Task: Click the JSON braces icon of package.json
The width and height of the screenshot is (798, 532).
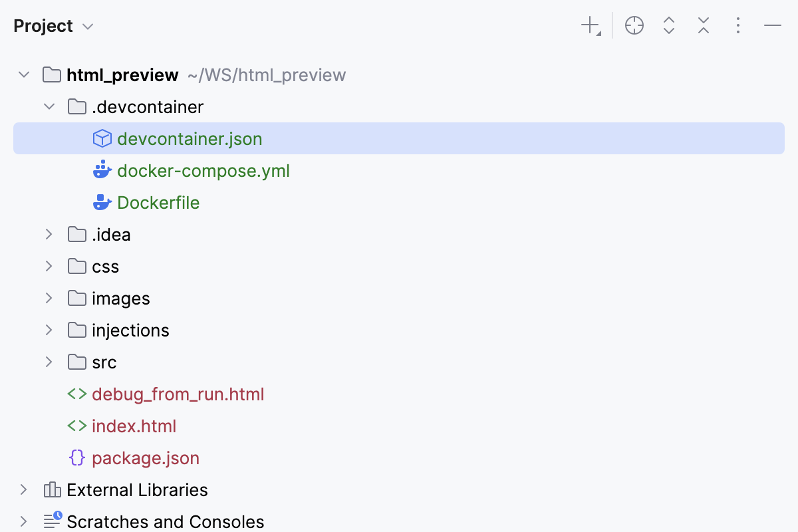Action: coord(78,458)
